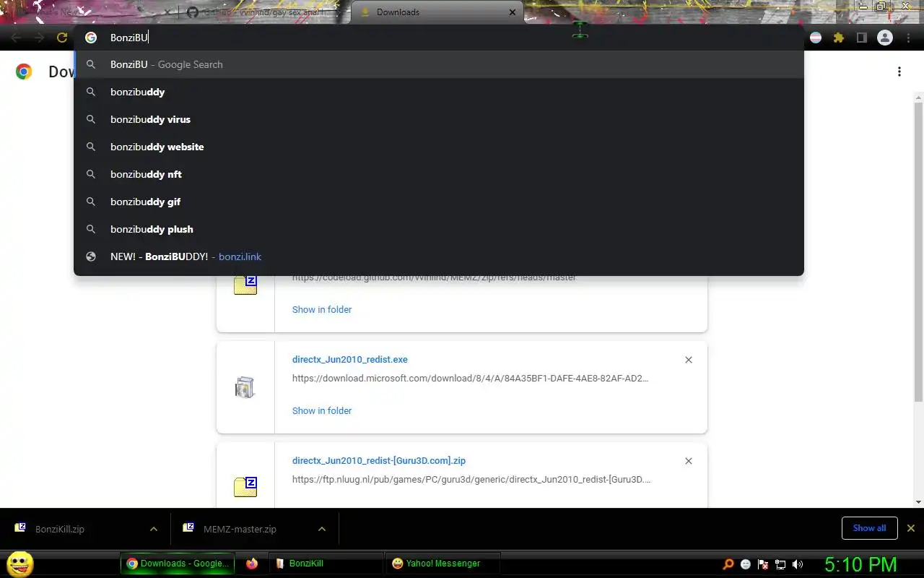This screenshot has height=578, width=924.
Task: Remove directx_Jun2010_redist-[Guru3D.com].zip from list
Action: coord(689,461)
